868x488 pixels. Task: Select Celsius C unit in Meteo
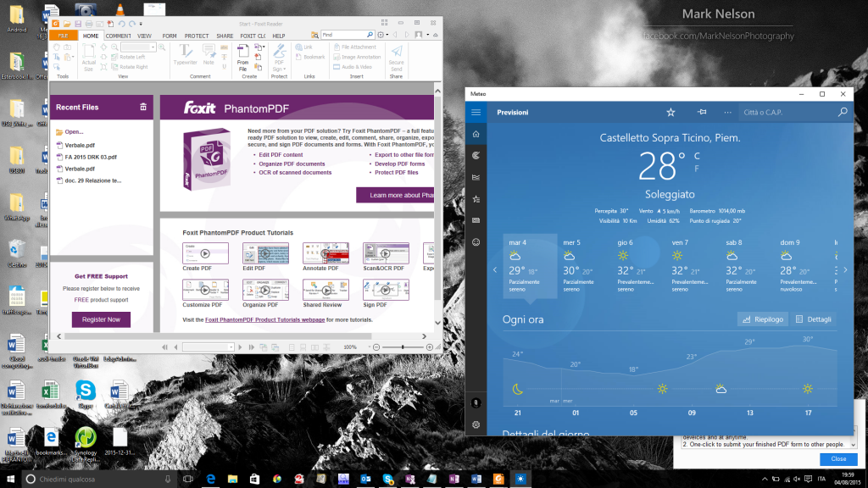[x=697, y=156]
